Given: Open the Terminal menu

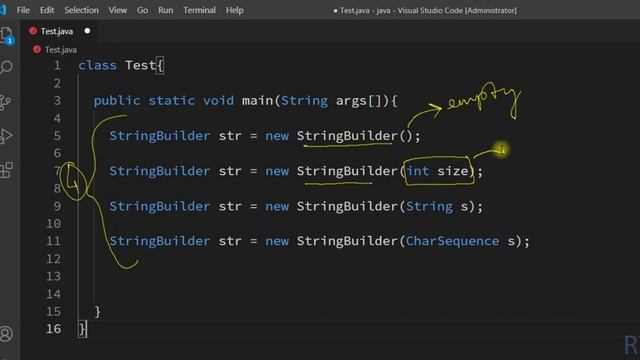Looking at the screenshot, I should point(199,10).
